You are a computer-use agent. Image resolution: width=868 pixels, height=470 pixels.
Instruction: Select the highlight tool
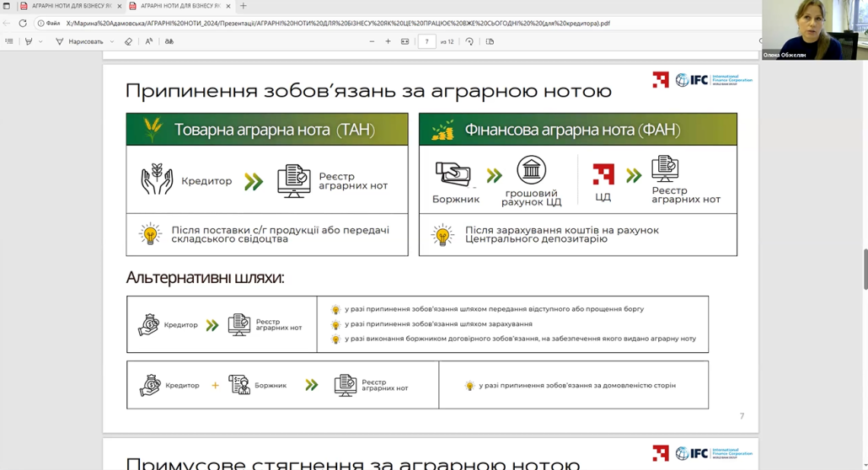pyautogui.click(x=29, y=41)
